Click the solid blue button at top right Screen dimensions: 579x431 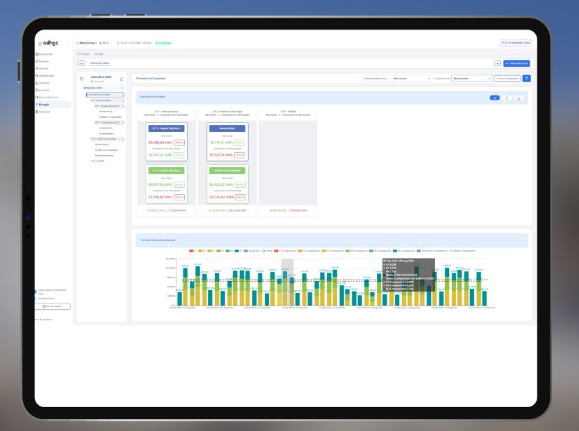[516, 64]
